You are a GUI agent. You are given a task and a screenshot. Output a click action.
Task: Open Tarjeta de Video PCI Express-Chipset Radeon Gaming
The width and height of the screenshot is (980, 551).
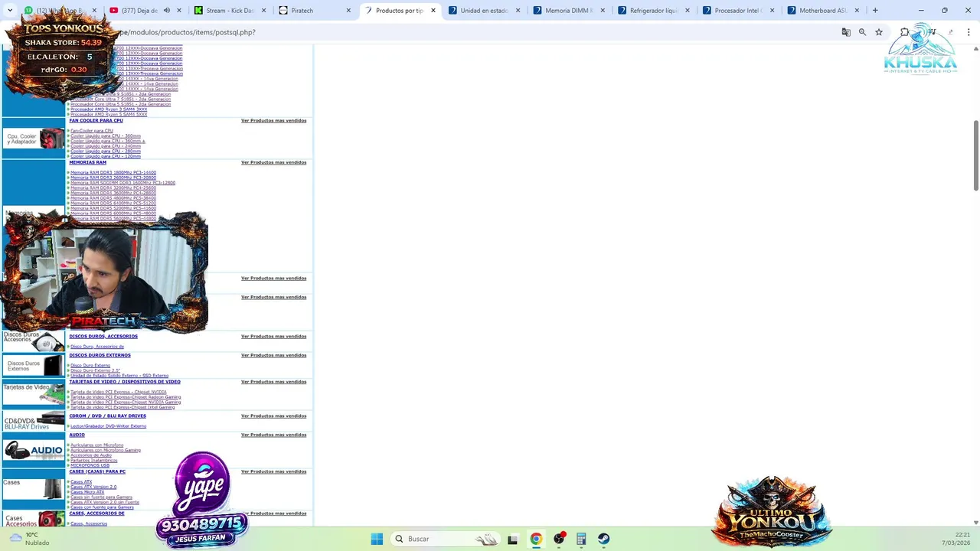(126, 397)
